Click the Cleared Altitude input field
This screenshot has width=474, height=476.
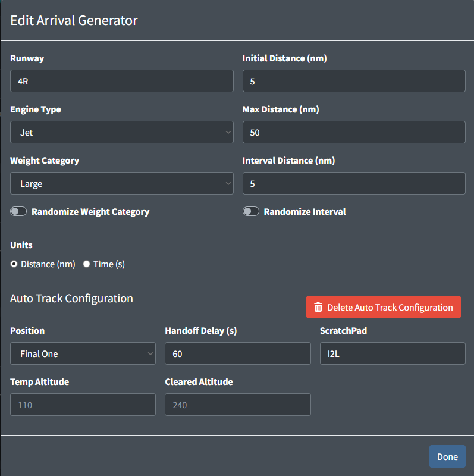pos(238,405)
